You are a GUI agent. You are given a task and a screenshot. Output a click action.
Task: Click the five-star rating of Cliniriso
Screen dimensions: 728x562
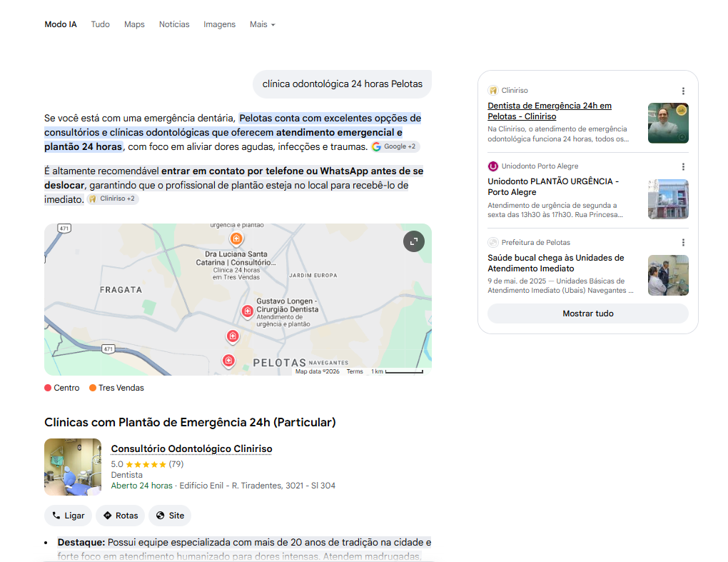146,464
